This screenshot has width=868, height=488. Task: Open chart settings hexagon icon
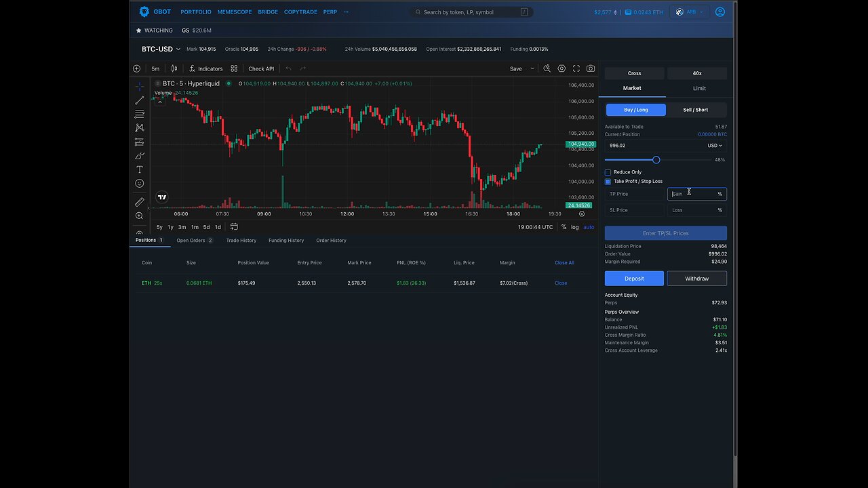click(561, 68)
